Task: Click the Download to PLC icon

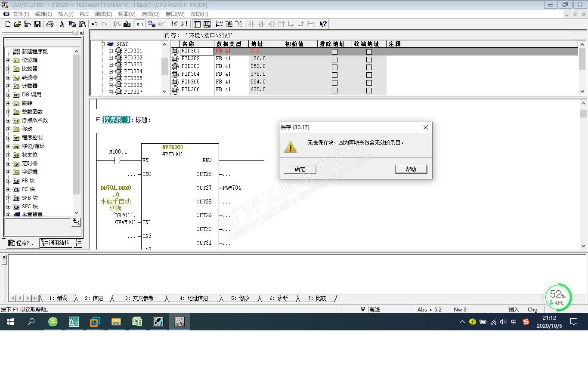Action: click(127, 24)
